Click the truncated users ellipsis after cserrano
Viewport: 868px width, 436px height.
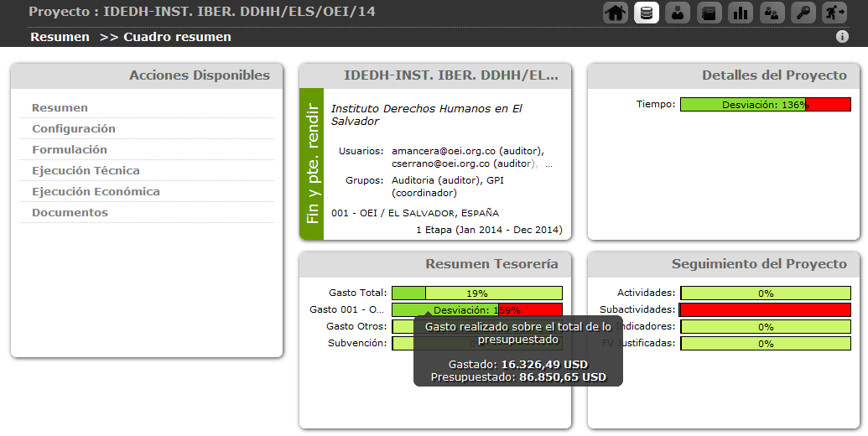point(548,164)
